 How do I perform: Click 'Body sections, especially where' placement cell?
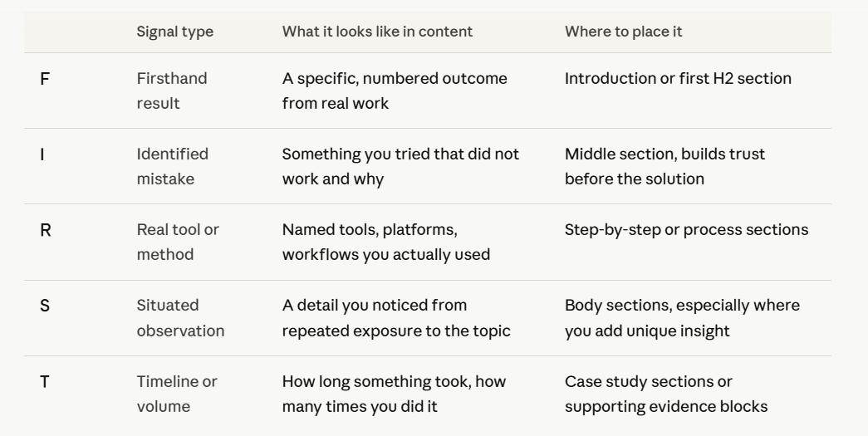[x=682, y=317]
